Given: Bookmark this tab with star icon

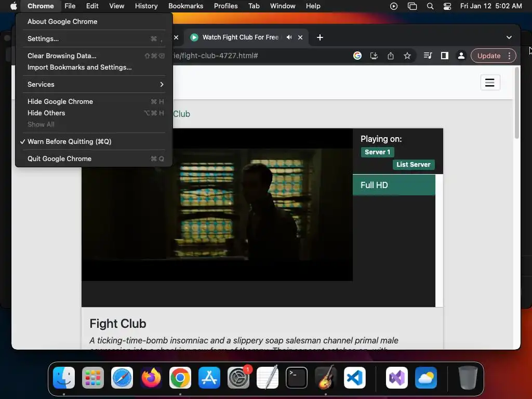Looking at the screenshot, I should click(407, 56).
